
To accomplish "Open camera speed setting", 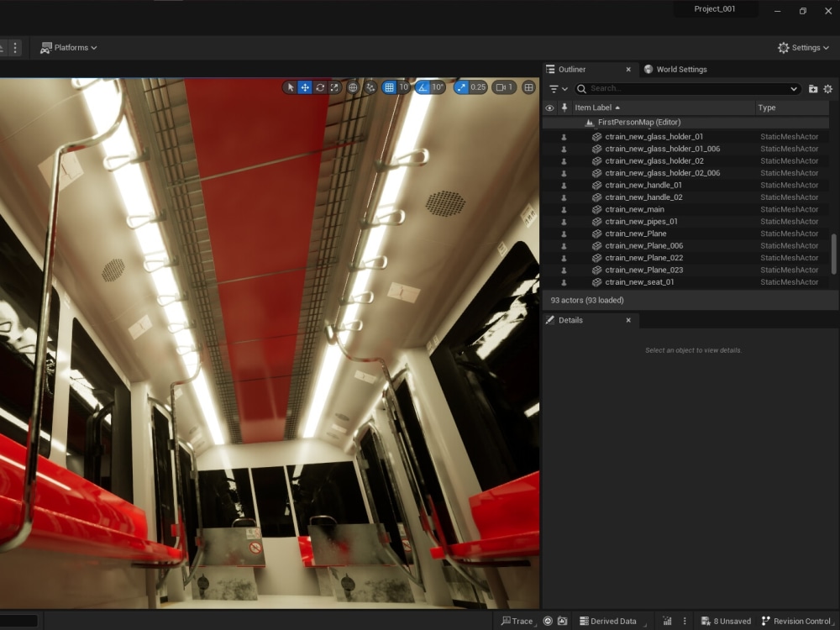I will [x=504, y=87].
